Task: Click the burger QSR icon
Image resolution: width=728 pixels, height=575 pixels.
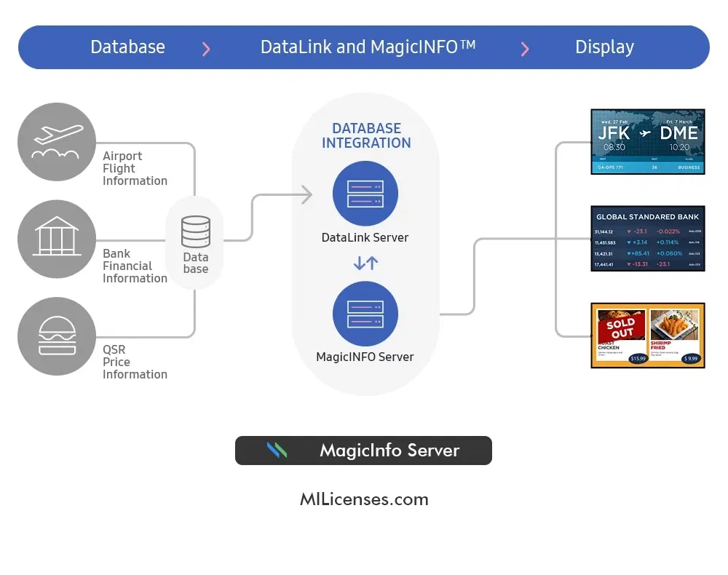Action: point(57,336)
